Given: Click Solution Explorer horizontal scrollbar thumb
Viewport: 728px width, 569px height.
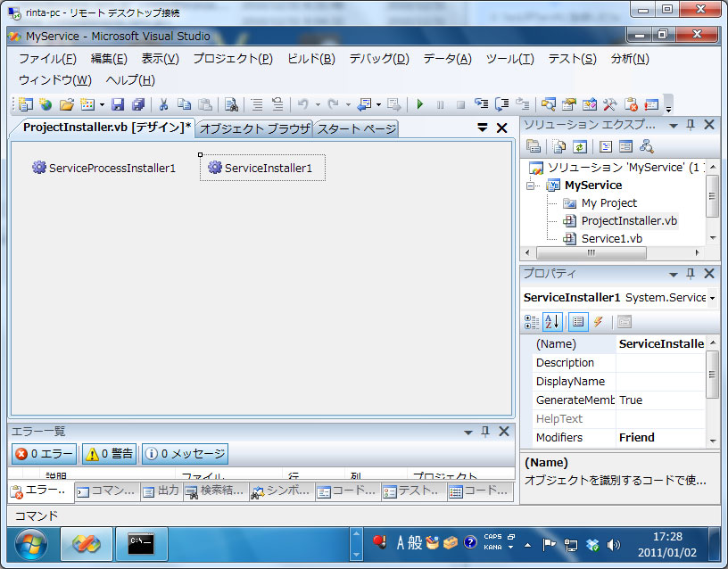Looking at the screenshot, I should pyautogui.click(x=591, y=253).
